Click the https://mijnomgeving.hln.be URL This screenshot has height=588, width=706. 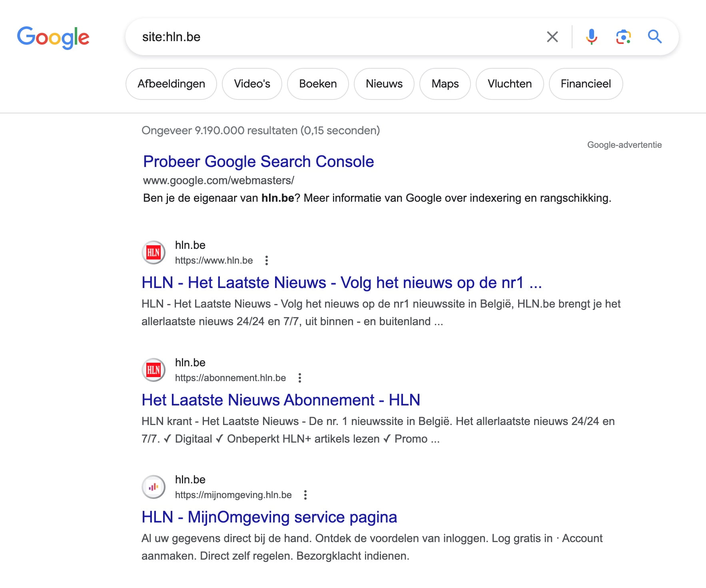click(x=233, y=495)
